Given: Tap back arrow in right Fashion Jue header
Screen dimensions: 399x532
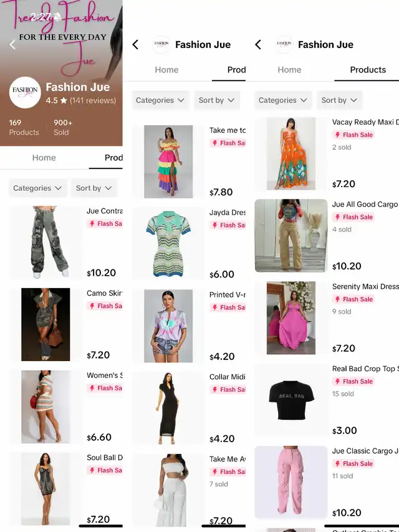Looking at the screenshot, I should coord(258,44).
